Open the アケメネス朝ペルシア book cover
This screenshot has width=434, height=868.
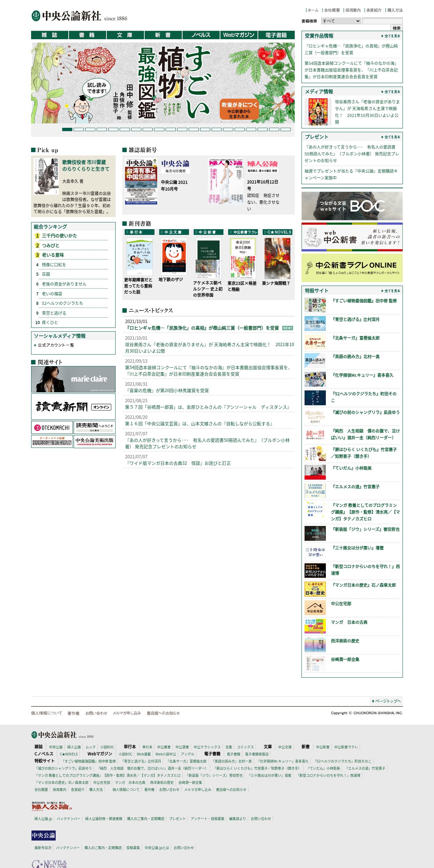pos(209,258)
